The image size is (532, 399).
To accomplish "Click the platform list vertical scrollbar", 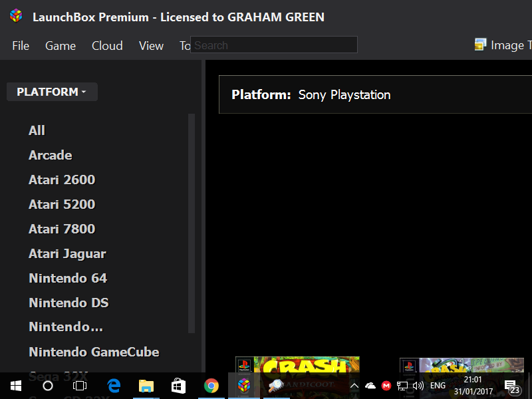I will (192, 223).
